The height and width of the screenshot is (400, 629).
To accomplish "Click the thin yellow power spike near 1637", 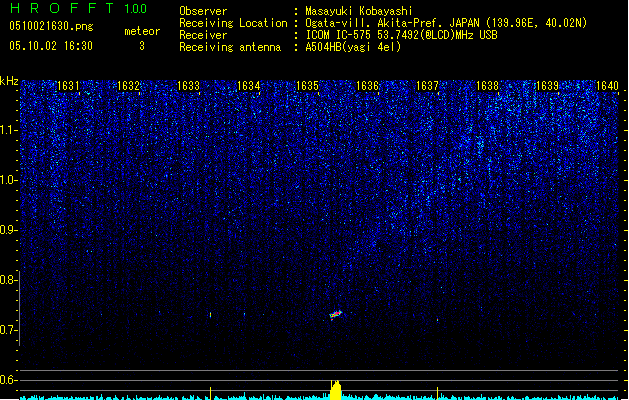I will click(x=437, y=393).
